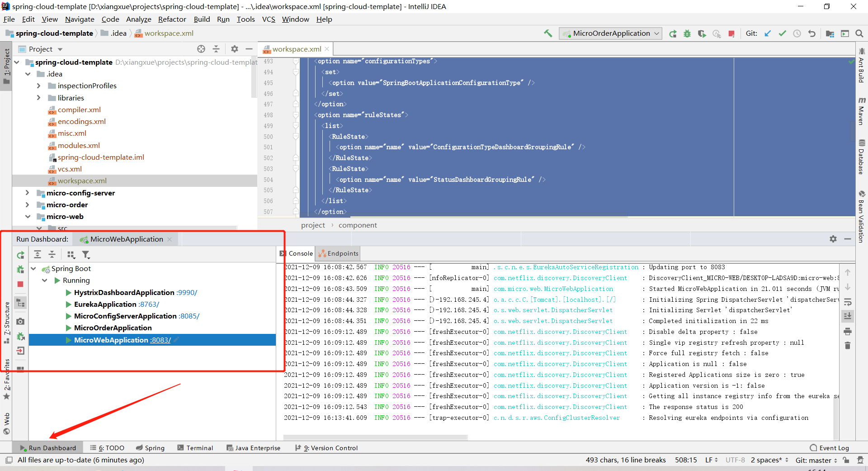This screenshot has width=868, height=471.
Task: Open MicroWebApplication :8083/ link
Action: pyautogui.click(x=160, y=340)
